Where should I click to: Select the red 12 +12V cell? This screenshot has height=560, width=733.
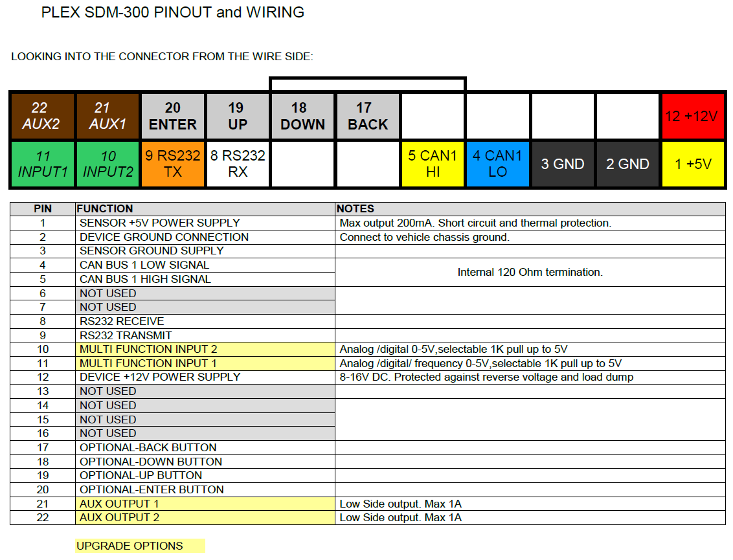693,117
